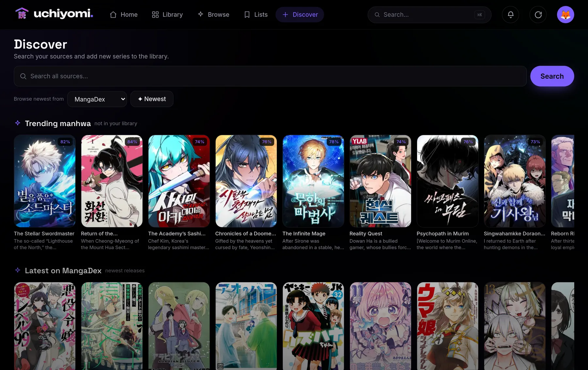
Task: Open Return of the... cover thumbnail
Action: pyautogui.click(x=112, y=181)
